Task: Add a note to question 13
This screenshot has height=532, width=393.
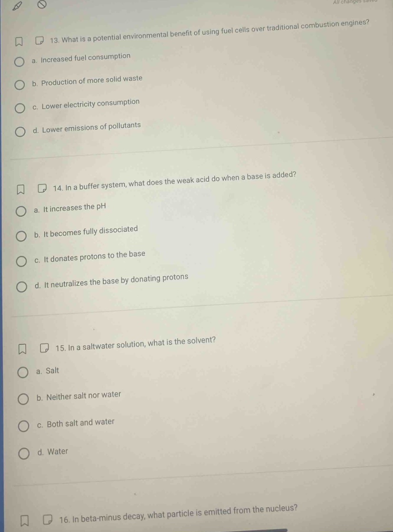Action: pos(40,41)
